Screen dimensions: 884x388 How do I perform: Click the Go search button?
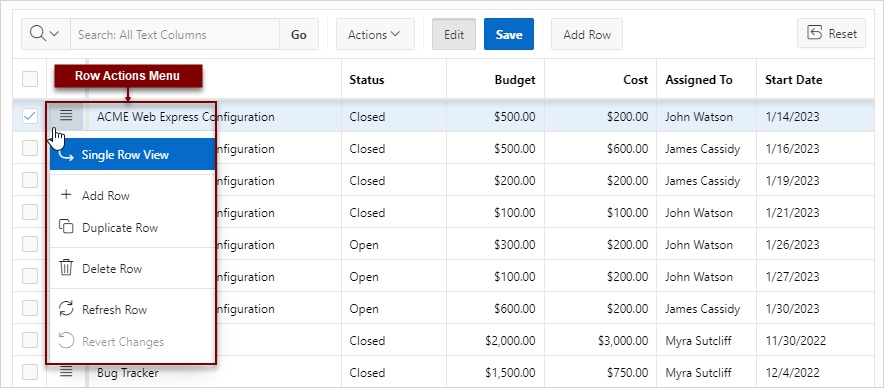click(x=299, y=34)
